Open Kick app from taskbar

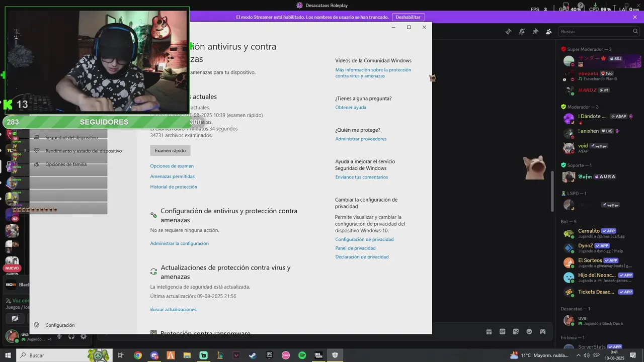(x=203, y=355)
